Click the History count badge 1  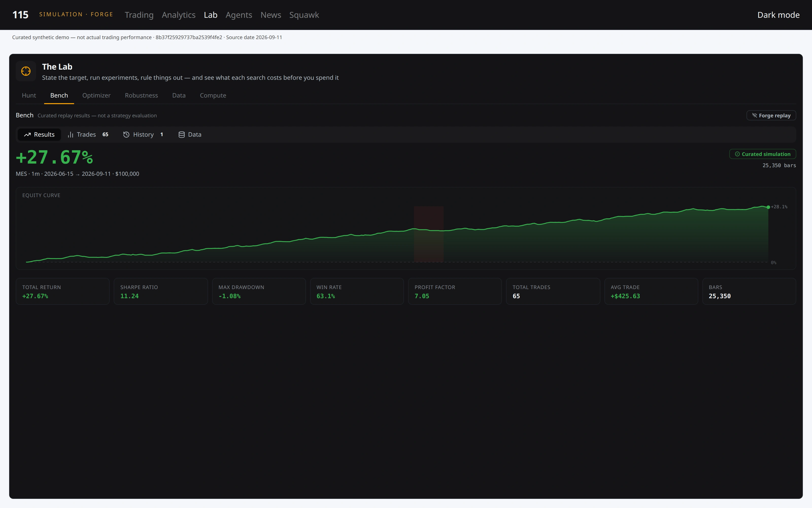(x=162, y=135)
